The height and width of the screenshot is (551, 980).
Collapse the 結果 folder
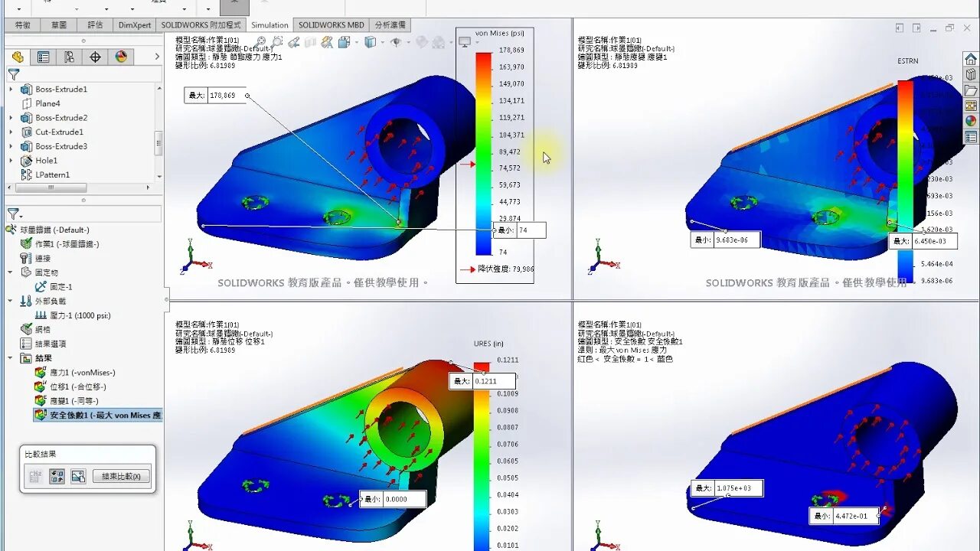(x=11, y=358)
